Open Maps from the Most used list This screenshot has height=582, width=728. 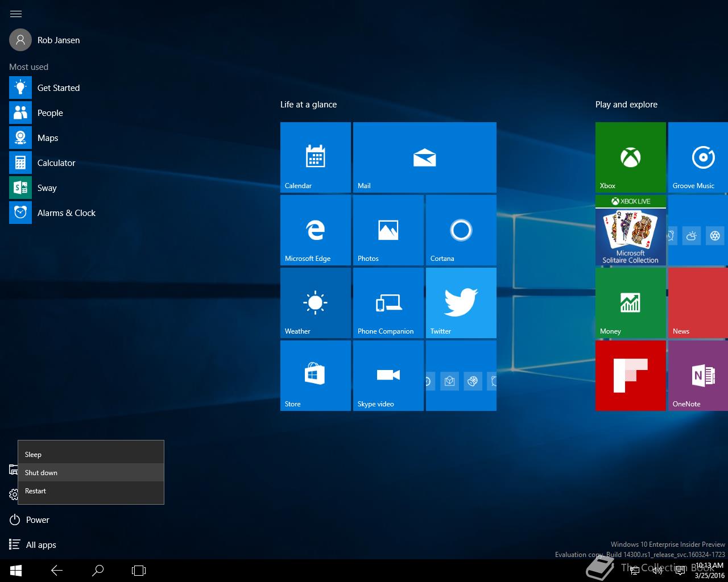(x=34, y=138)
